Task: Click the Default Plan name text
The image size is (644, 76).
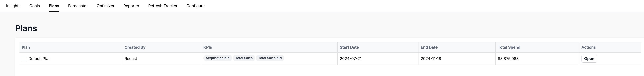Action: 40,59
